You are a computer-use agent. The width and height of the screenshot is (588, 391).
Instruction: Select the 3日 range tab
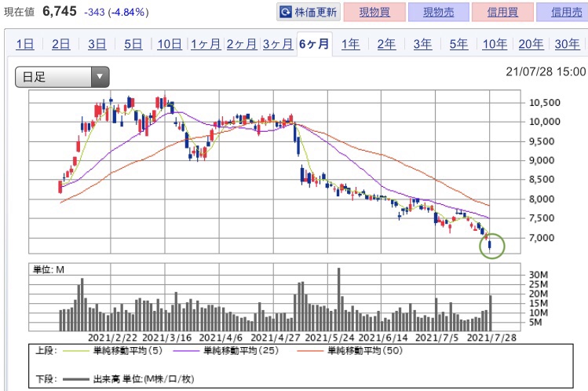97,44
